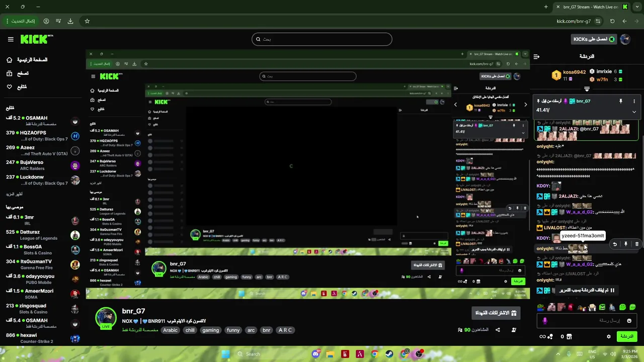
Task: Open OBS Studio from the taskbar
Action: [x=419, y=354]
